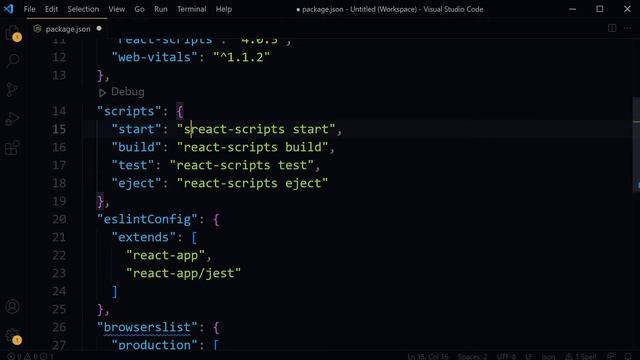This screenshot has height=360, width=640.
Task: Open the Manage gear menu
Action: pyautogui.click(x=13, y=336)
